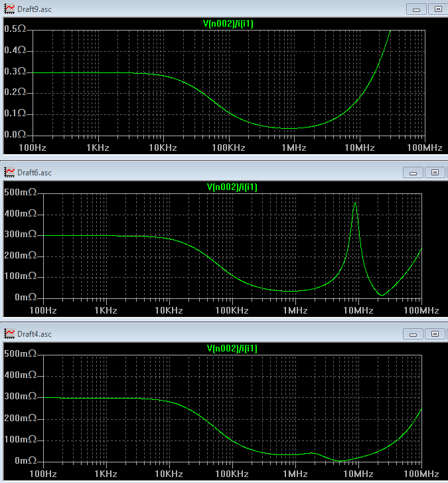Select the V(n002)/i(i1) trace label in Draft4
This screenshot has width=448, height=483.
tap(232, 348)
